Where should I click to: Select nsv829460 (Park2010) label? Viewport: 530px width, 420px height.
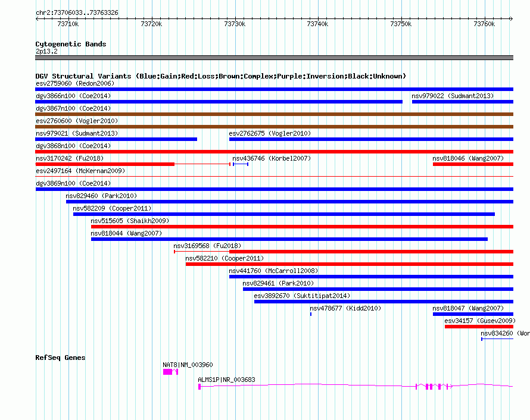pos(101,196)
